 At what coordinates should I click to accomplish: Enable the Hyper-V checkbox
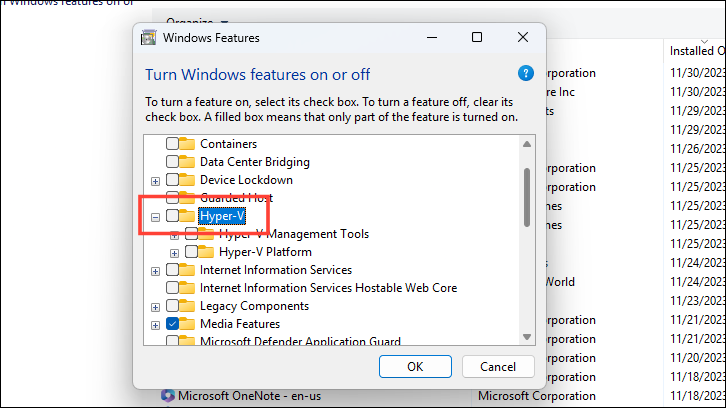coord(172,216)
